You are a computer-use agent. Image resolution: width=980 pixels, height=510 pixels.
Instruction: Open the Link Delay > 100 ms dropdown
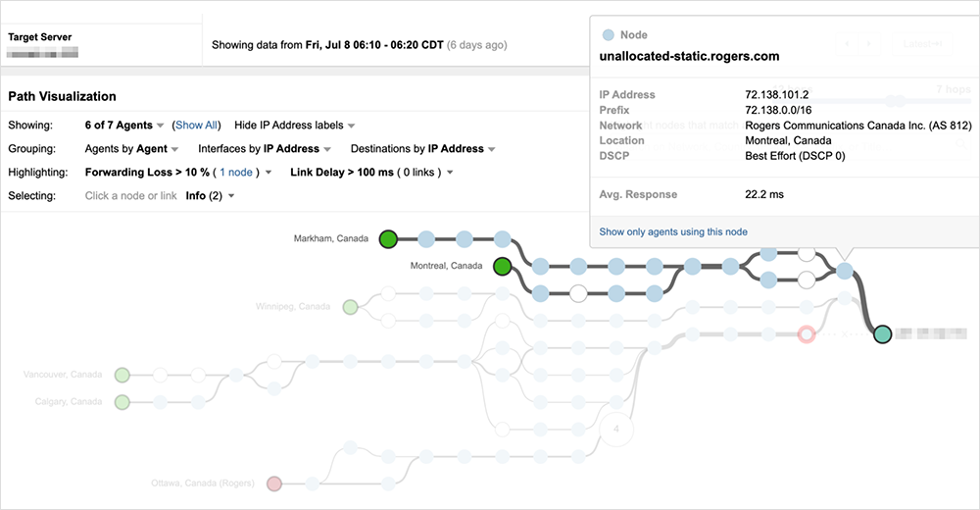pos(372,173)
